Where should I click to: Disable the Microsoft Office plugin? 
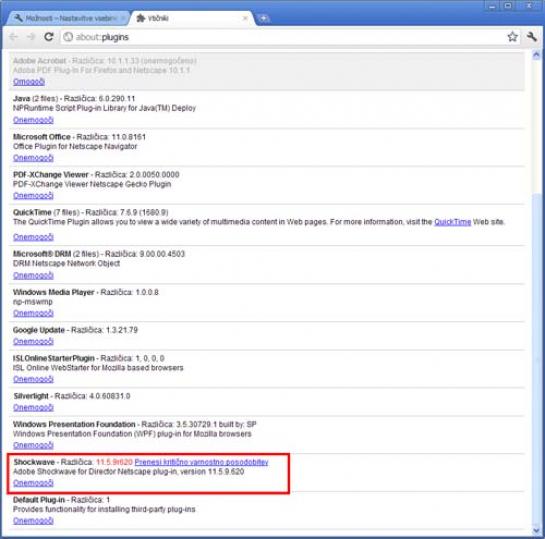click(33, 158)
